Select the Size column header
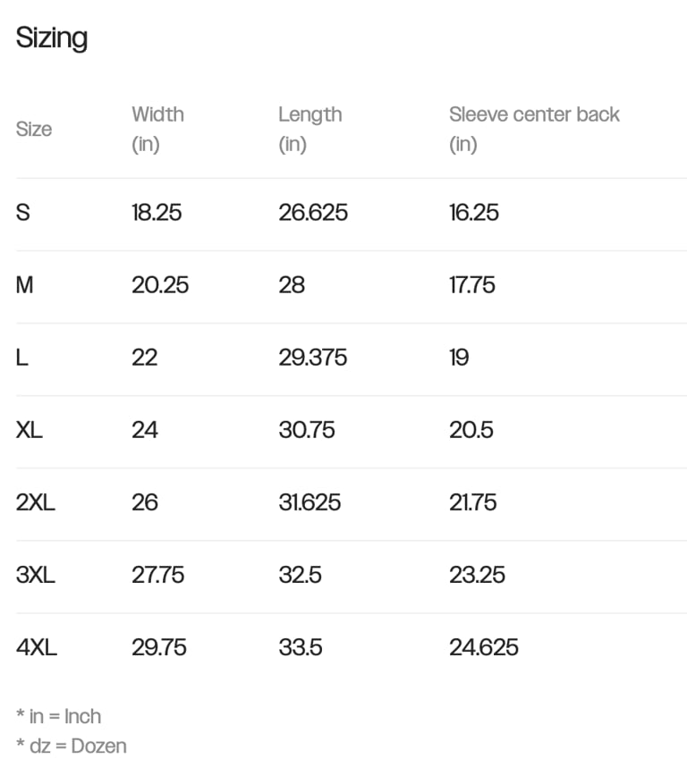687x784 pixels. click(34, 129)
